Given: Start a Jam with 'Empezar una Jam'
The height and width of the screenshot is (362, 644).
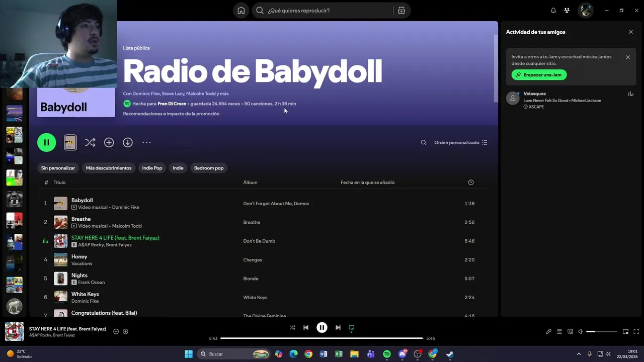Looking at the screenshot, I should (539, 75).
